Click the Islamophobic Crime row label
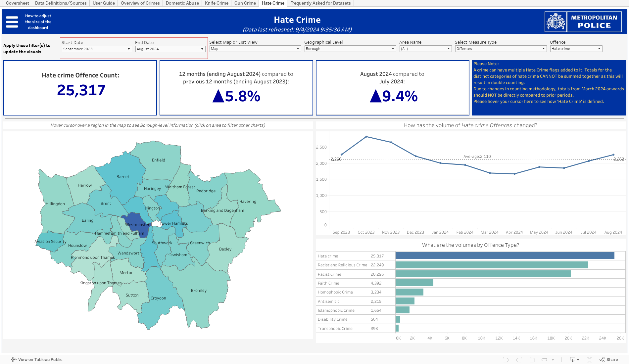The height and width of the screenshot is (364, 629). coord(336,310)
